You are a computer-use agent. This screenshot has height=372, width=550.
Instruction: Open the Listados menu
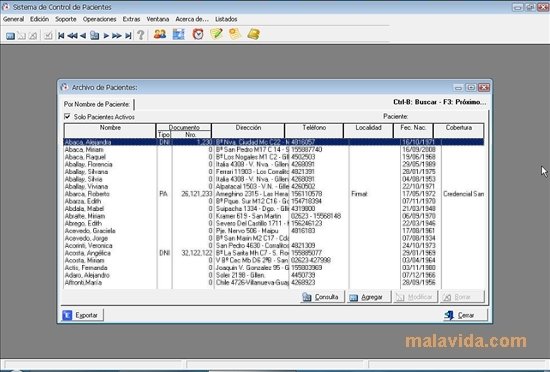[x=226, y=19]
